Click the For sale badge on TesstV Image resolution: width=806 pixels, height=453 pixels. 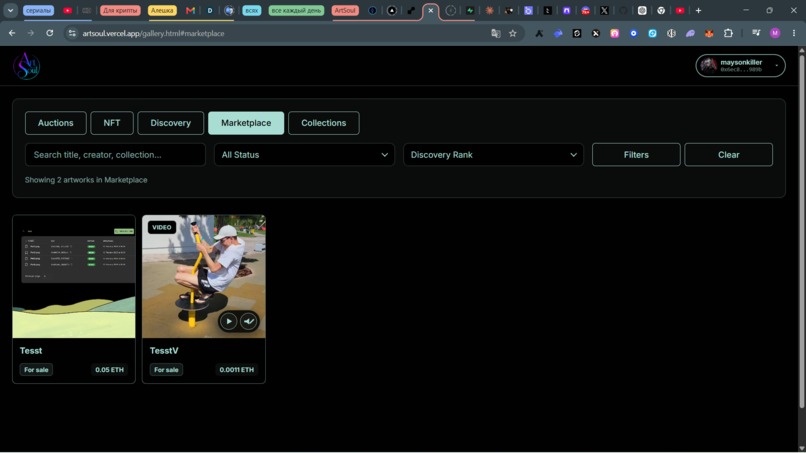(x=166, y=370)
